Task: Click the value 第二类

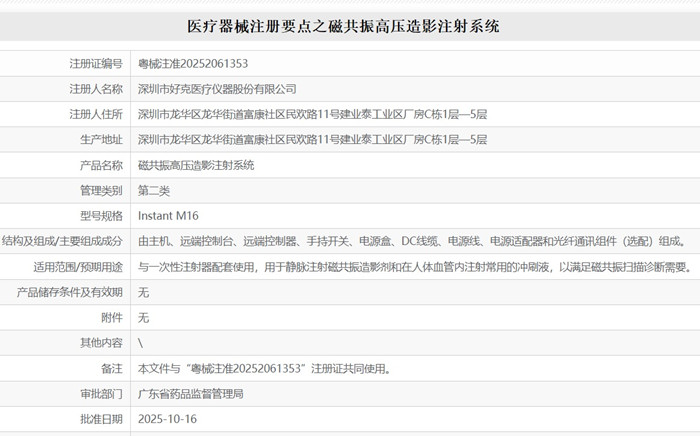Action: click(154, 191)
